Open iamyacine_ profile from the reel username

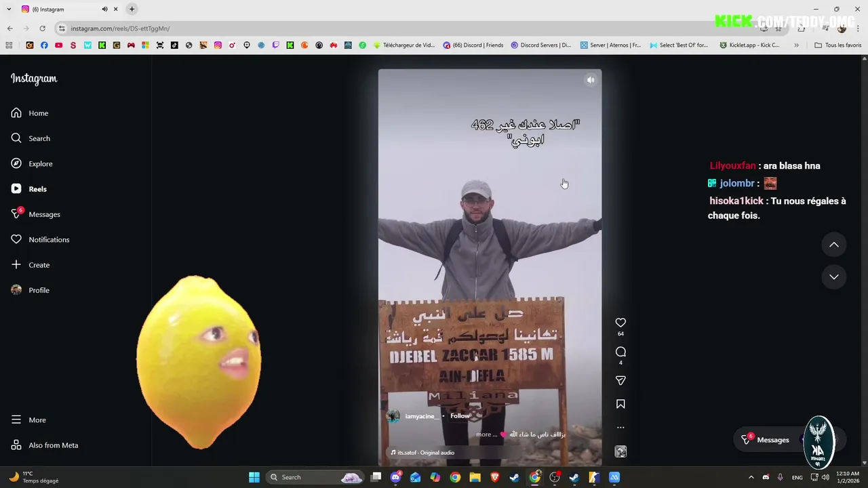[x=421, y=416]
